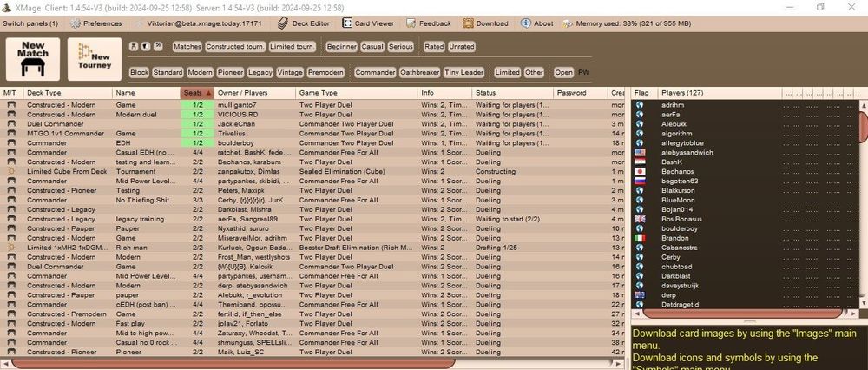
Task: Toggle the Standard format filter
Action: [168, 73]
